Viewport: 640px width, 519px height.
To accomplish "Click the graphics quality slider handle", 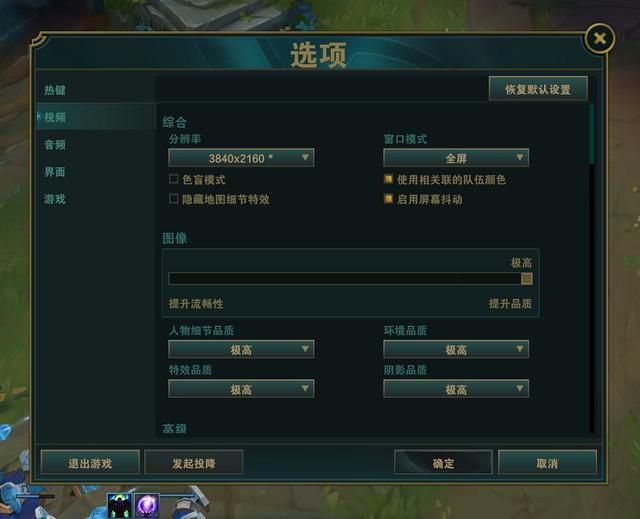I will [527, 279].
